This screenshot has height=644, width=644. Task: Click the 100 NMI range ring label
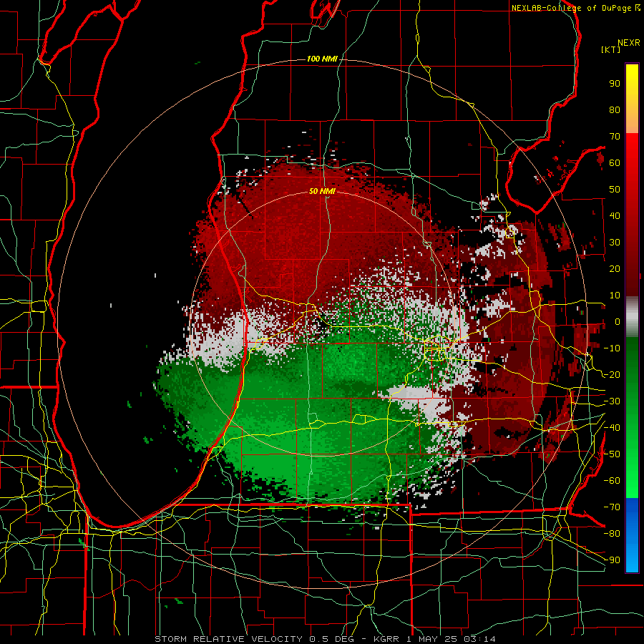point(322,59)
